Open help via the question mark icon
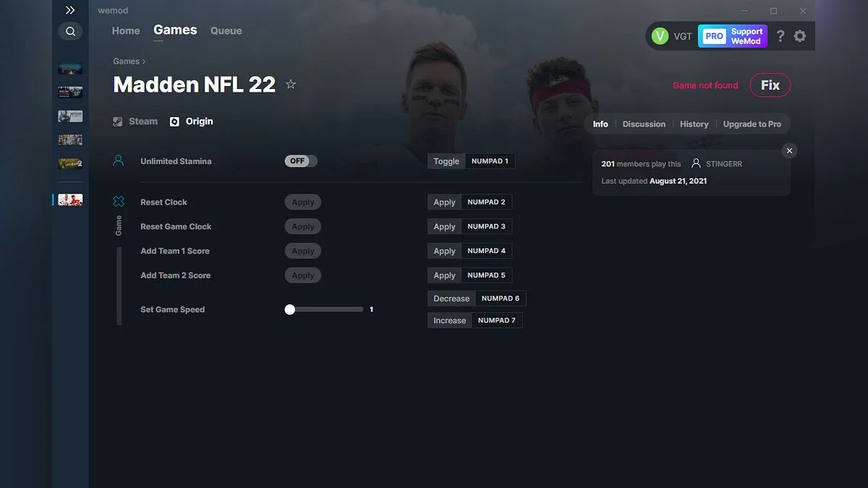The image size is (868, 488). 780,35
